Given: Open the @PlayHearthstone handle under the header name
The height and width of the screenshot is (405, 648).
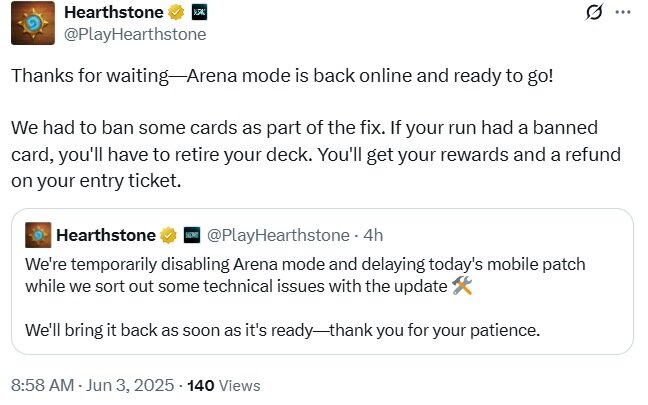Looking at the screenshot, I should click(x=135, y=34).
